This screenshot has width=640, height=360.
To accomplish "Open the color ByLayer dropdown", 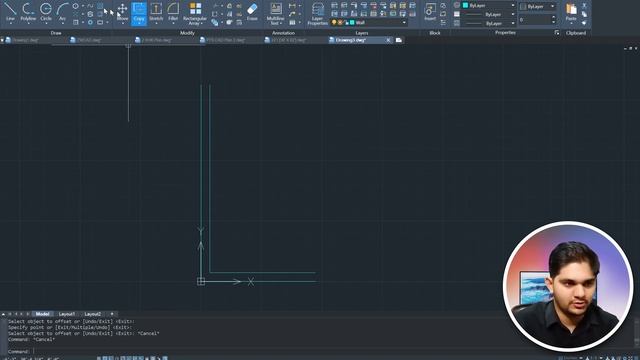I will coord(513,5).
